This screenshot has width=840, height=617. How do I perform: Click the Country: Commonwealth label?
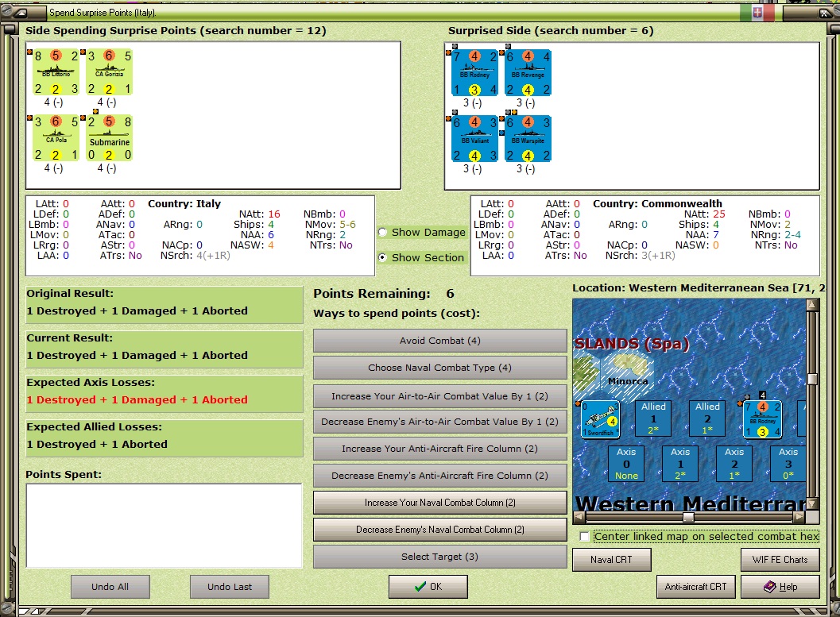657,204
